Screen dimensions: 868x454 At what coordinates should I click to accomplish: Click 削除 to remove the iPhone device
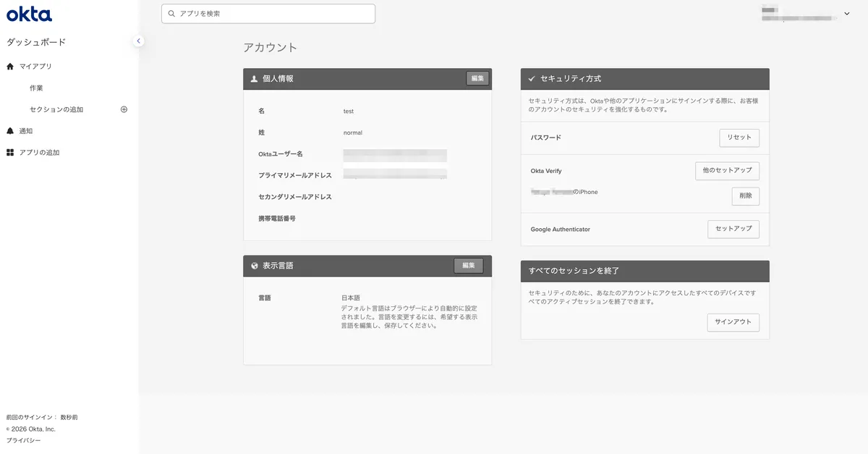pos(745,196)
